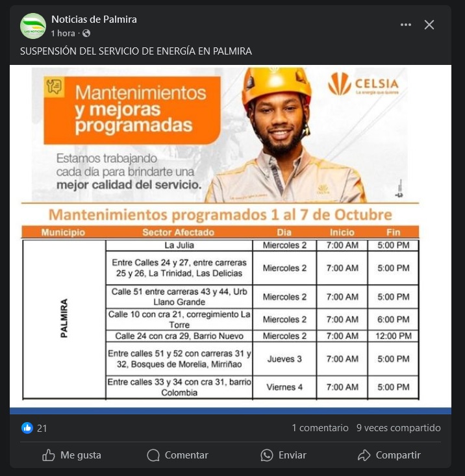465x476 pixels.
Task: Click the share arrow icon
Action: point(364,455)
